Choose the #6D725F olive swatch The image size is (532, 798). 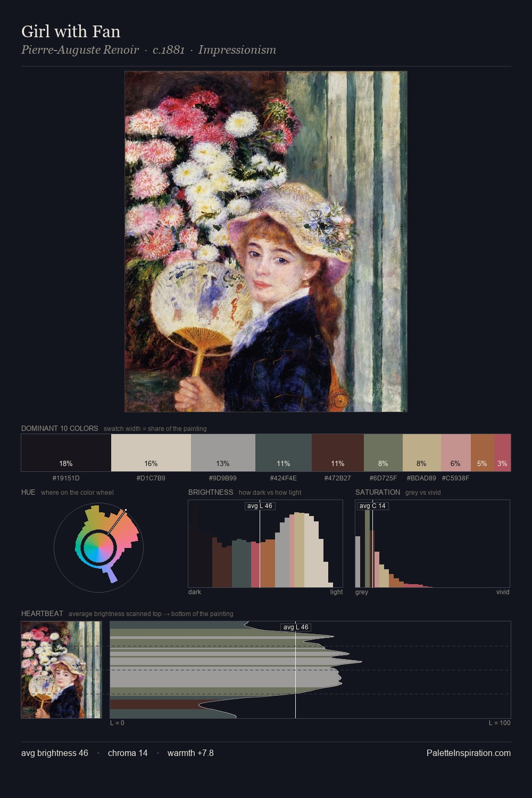click(383, 453)
